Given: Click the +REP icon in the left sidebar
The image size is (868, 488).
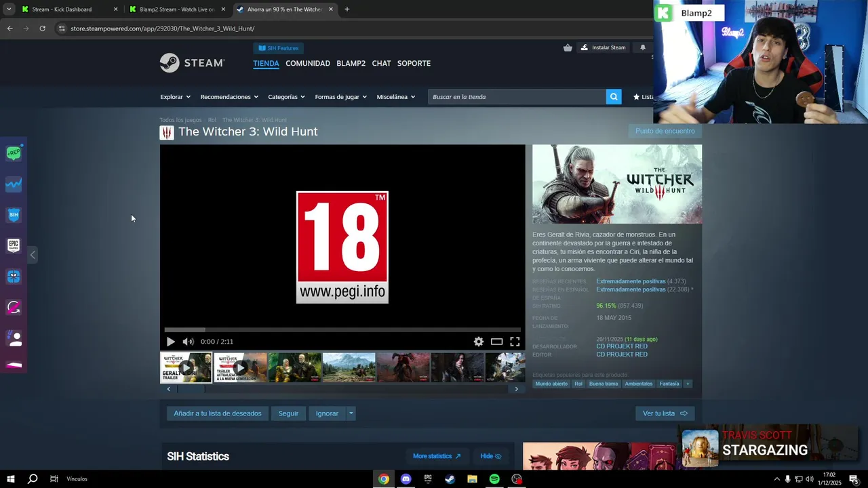Looking at the screenshot, I should coord(14,153).
